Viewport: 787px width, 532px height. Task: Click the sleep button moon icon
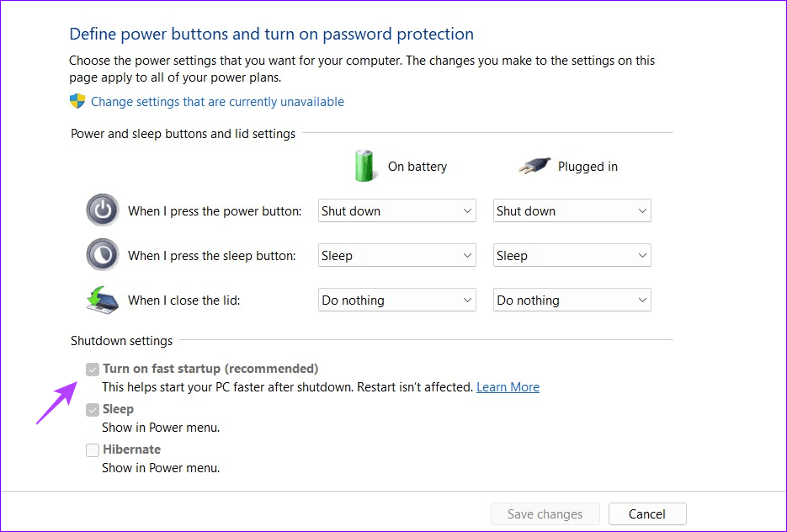point(103,255)
